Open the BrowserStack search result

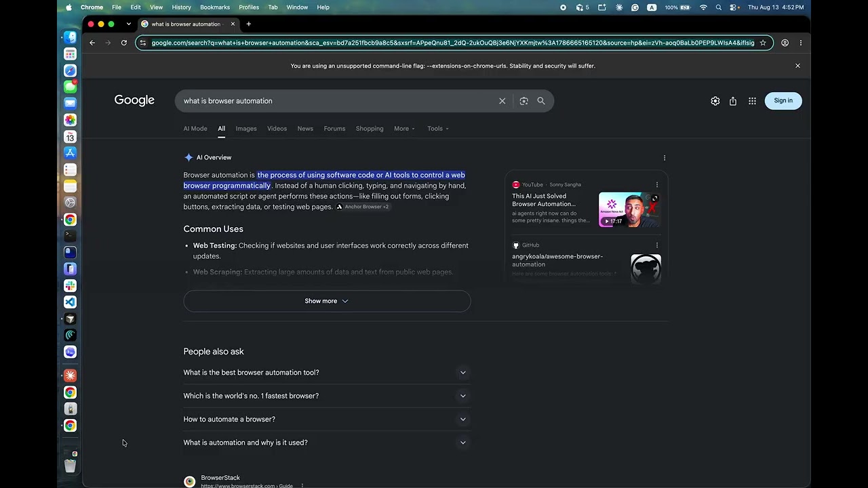click(x=220, y=478)
